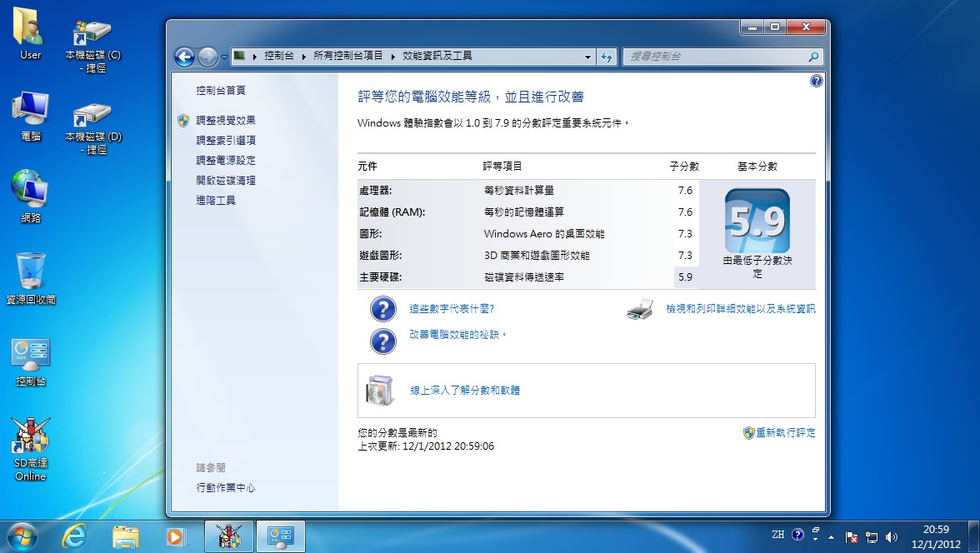This screenshot has width=980, height=553.
Task: Select the 控制台 desktop icon
Action: click(x=30, y=361)
